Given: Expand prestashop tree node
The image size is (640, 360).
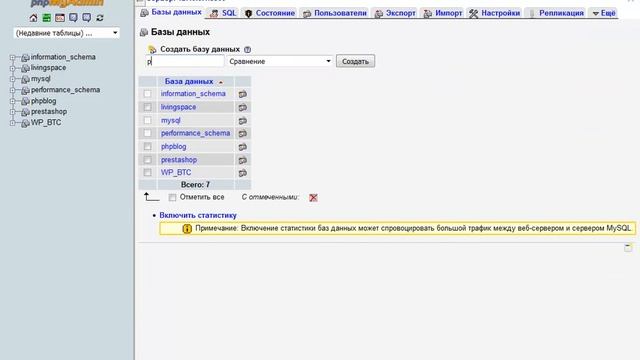Looking at the screenshot, I should click(12, 112).
